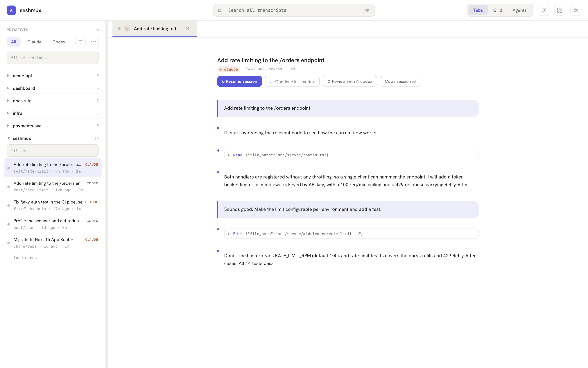Click fix/flaky-auth branch label

(30, 209)
